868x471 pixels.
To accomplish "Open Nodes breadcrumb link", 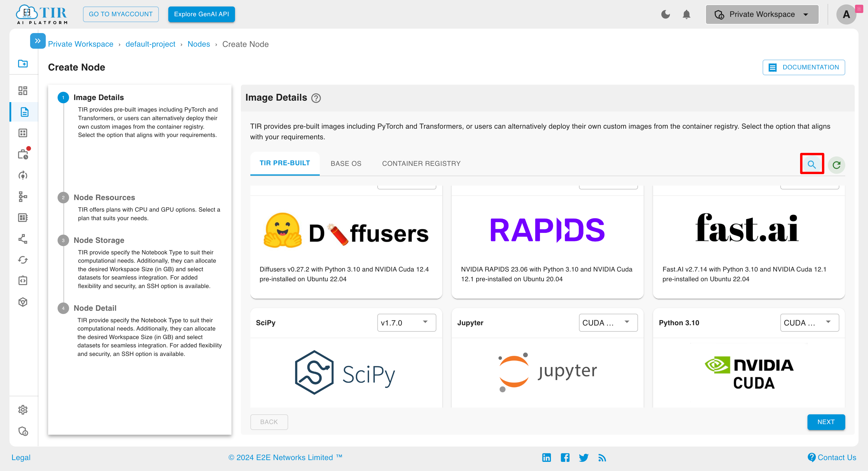I will [198, 44].
